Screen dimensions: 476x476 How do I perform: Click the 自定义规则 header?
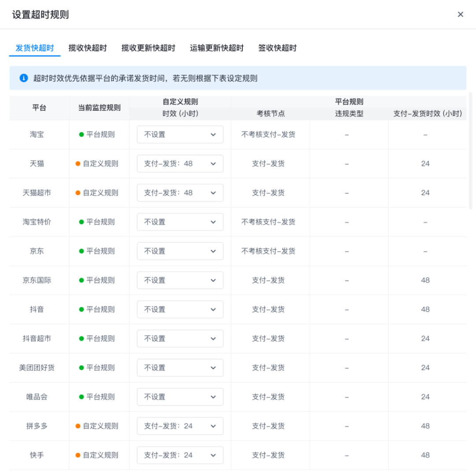180,102
